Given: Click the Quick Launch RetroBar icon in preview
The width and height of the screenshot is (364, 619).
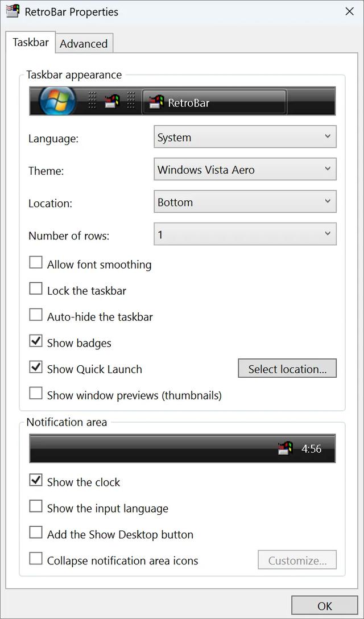Looking at the screenshot, I should [111, 102].
